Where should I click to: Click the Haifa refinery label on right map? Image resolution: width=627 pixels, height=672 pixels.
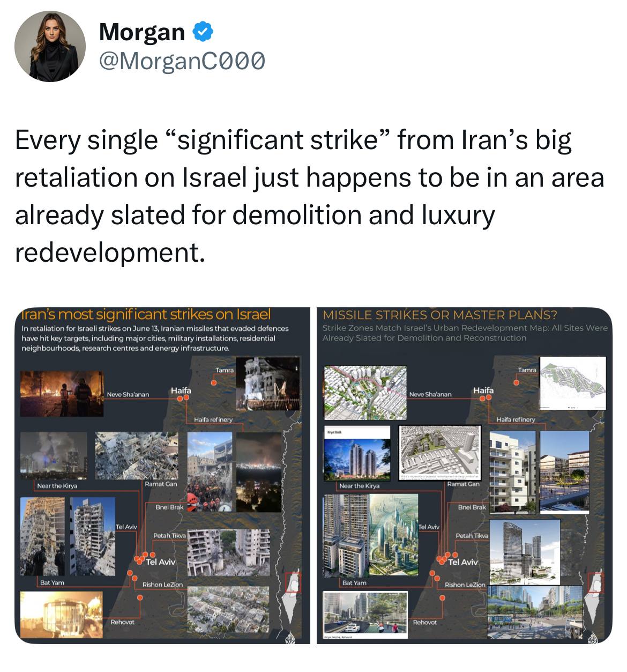[516, 419]
